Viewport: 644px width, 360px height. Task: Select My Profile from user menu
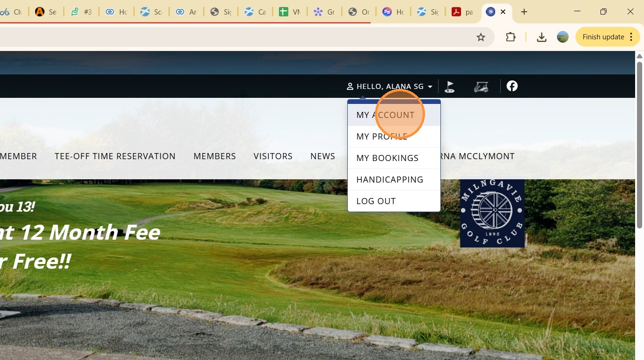pyautogui.click(x=394, y=137)
